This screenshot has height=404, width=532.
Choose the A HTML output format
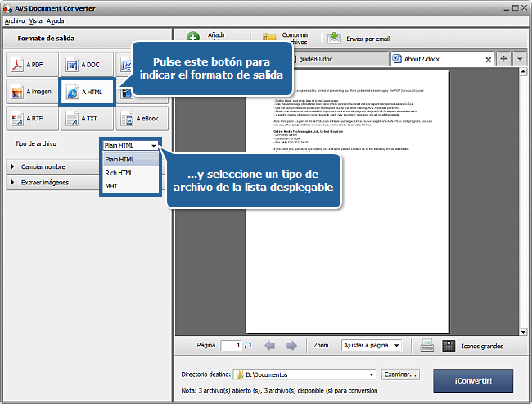[x=87, y=92]
